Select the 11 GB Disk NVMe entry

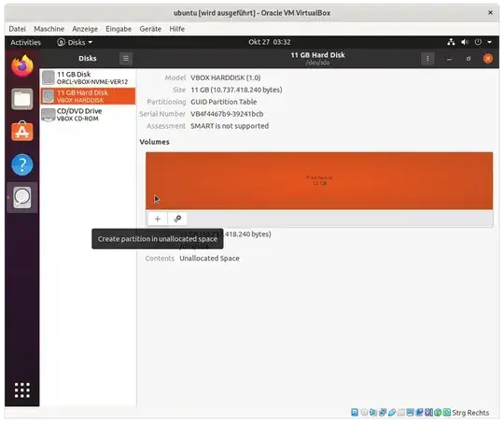click(x=88, y=78)
